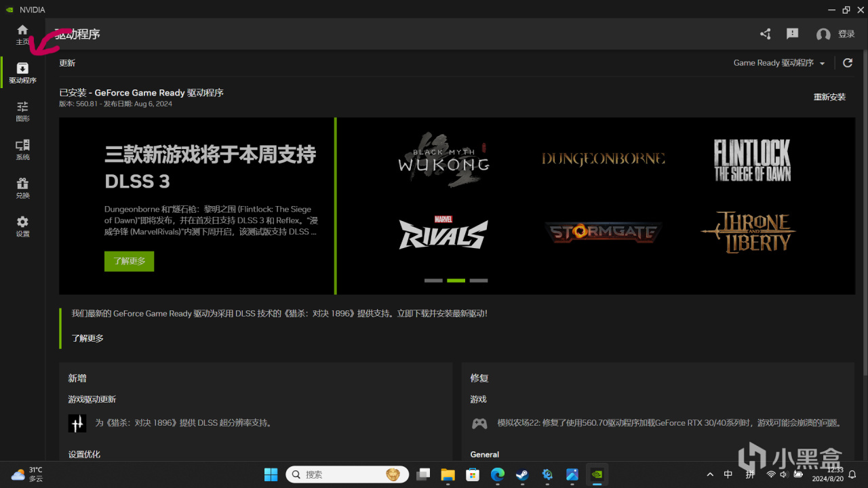The height and width of the screenshot is (488, 868).
Task: Click the green 了解更多 button in banner
Action: (129, 261)
